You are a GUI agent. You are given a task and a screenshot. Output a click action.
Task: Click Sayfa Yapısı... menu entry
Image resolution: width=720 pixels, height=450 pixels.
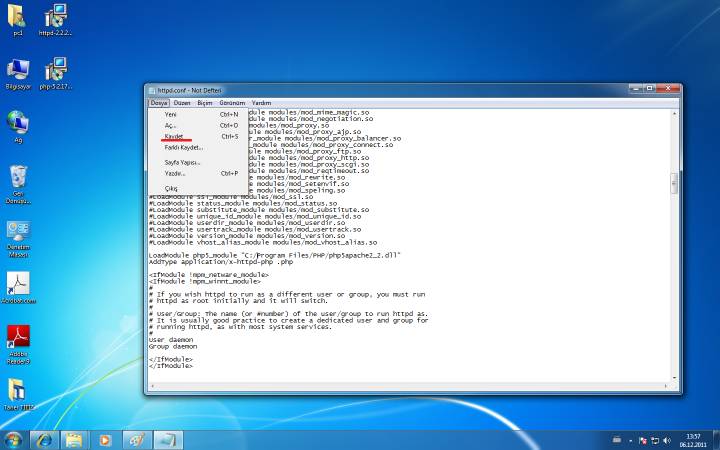tap(182, 162)
